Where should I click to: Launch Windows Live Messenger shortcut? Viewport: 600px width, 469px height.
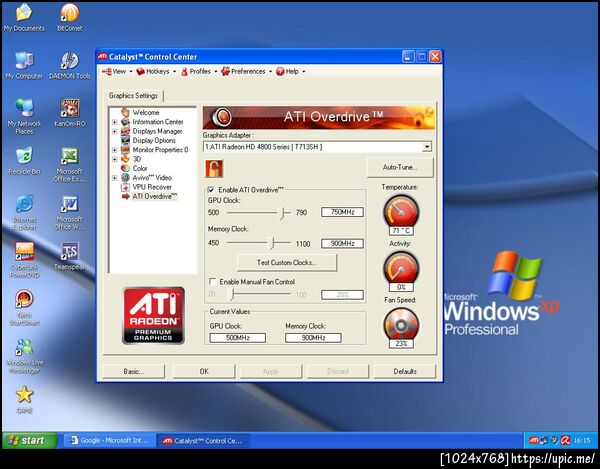(24, 356)
